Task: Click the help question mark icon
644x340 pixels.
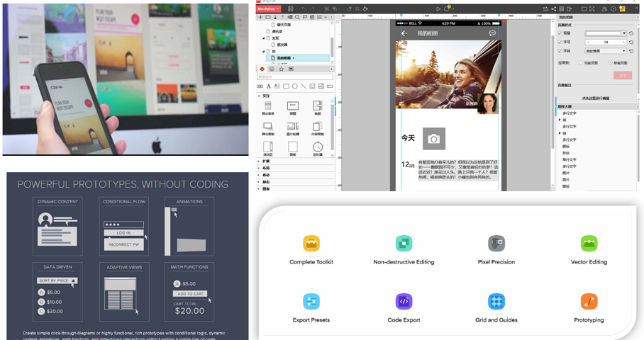Action: click(614, 8)
